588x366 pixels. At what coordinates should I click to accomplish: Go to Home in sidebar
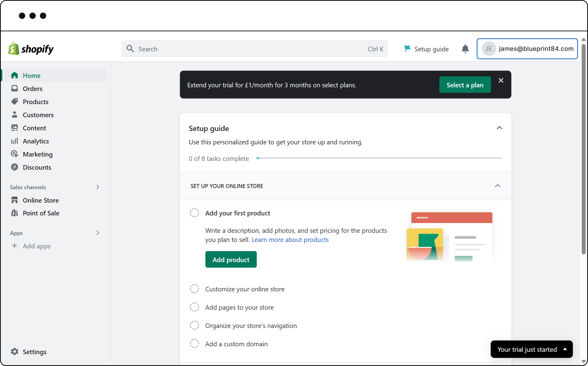tap(56, 75)
